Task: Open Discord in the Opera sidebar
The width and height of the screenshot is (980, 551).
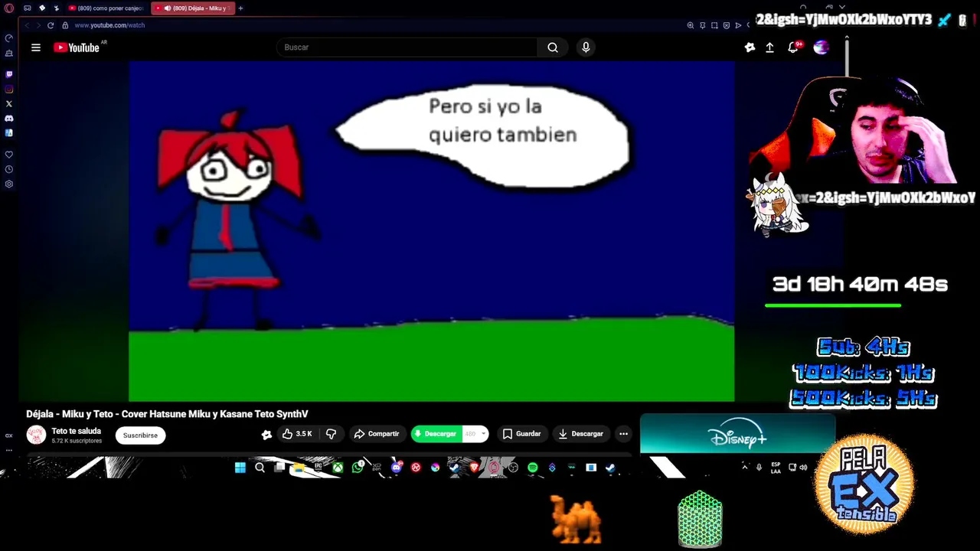Action: (x=9, y=119)
